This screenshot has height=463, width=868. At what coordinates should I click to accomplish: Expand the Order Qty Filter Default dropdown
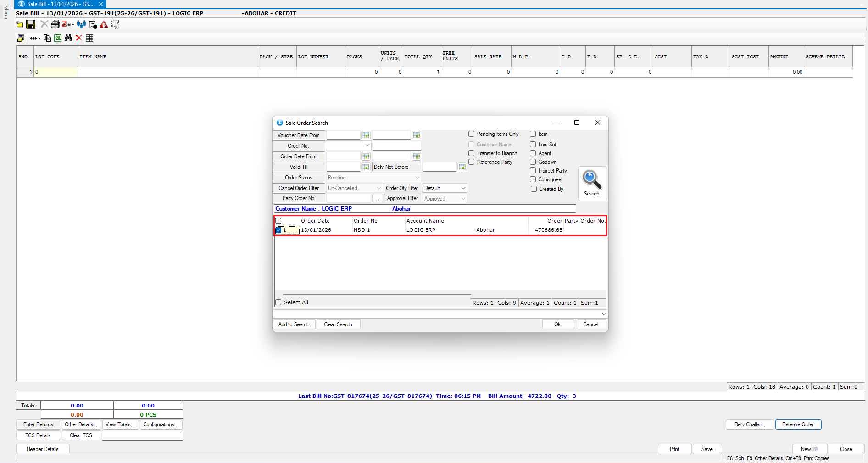[x=463, y=188]
